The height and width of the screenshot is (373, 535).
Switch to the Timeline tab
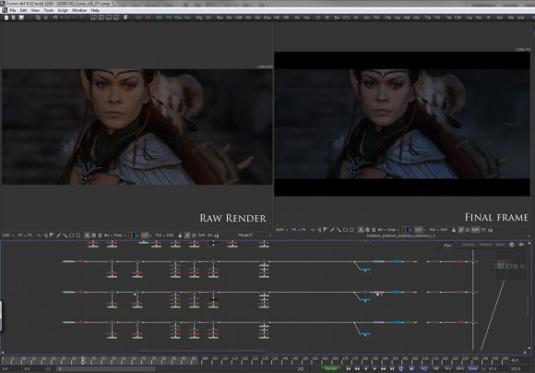(x=485, y=245)
